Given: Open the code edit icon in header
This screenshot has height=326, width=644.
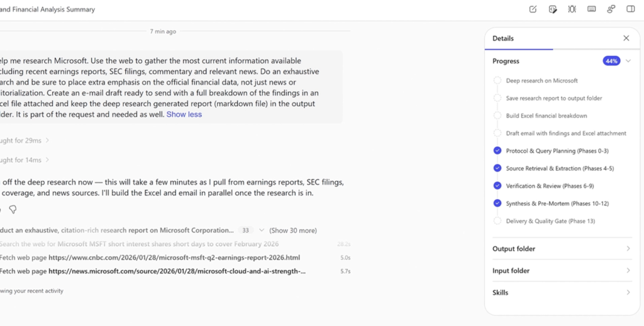Looking at the screenshot, I should [x=553, y=9].
